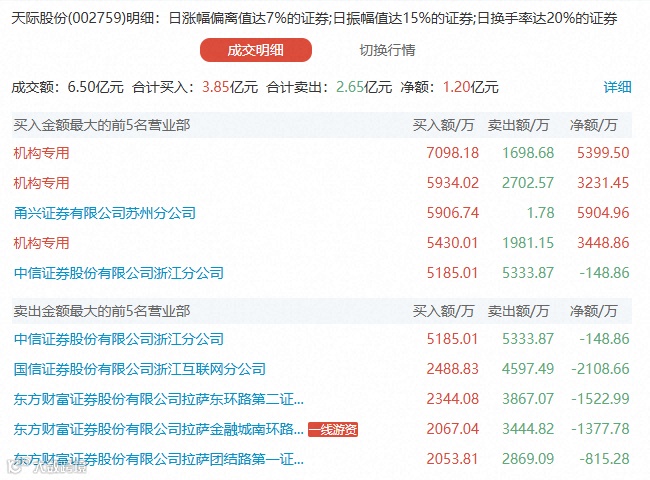
Task: Click the 卖出金额最大的前5名营业部 header
Action: pos(102,311)
